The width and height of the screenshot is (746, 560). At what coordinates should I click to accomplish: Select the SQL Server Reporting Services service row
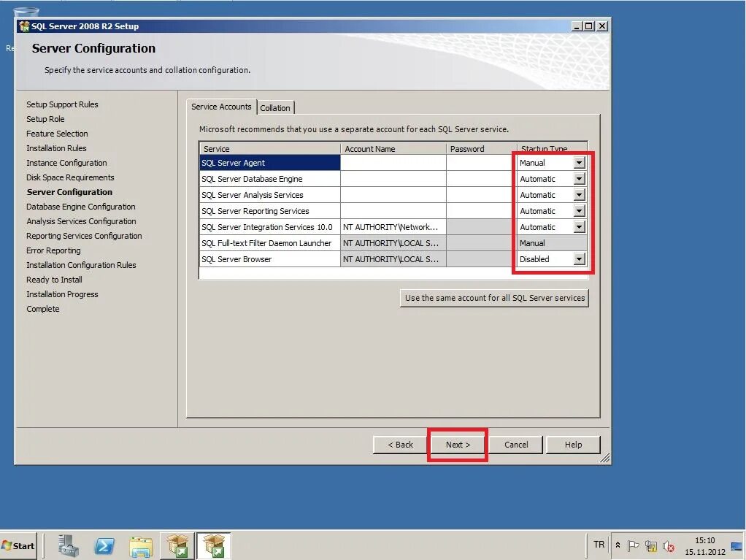[270, 211]
